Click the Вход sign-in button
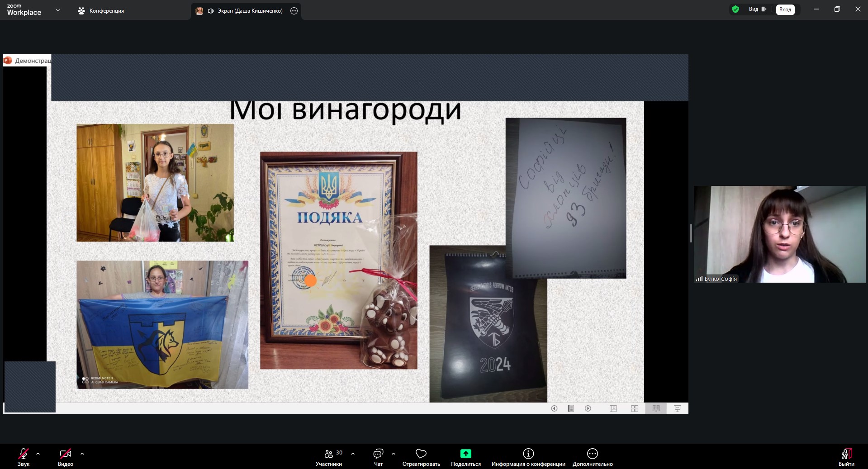The image size is (868, 469). click(x=785, y=9)
